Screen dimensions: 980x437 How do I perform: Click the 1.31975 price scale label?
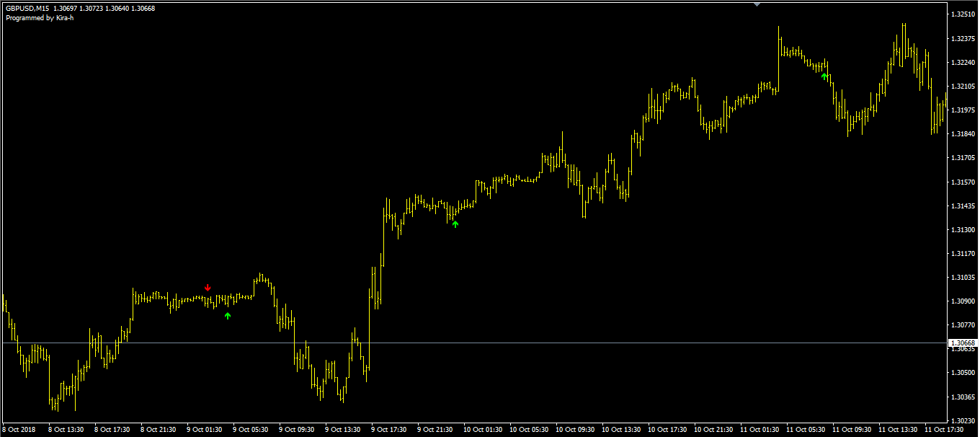[x=963, y=110]
